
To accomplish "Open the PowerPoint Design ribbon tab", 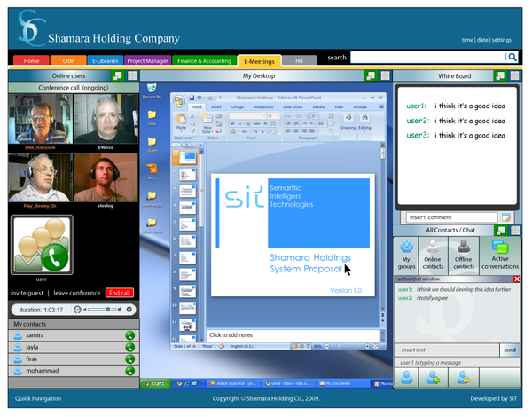I will click(238, 107).
